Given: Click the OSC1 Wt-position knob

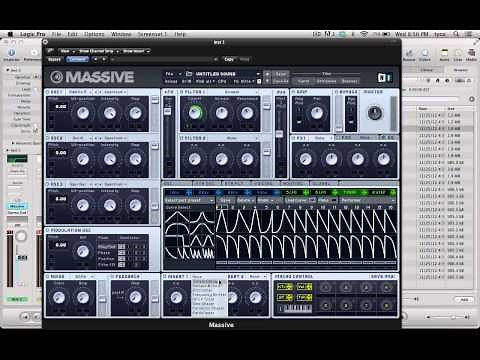Looking at the screenshot, I should click(83, 113).
